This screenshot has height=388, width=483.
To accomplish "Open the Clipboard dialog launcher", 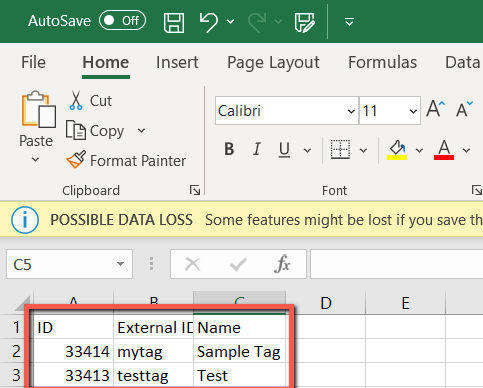I will click(195, 190).
